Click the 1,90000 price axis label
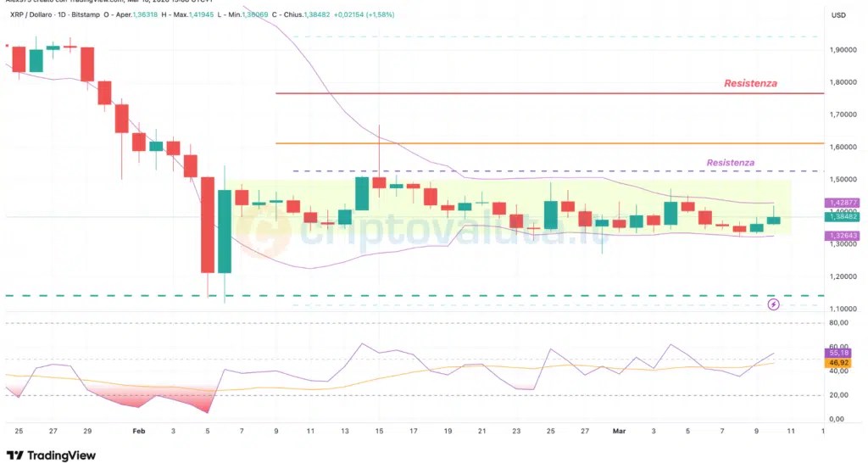 [x=843, y=50]
